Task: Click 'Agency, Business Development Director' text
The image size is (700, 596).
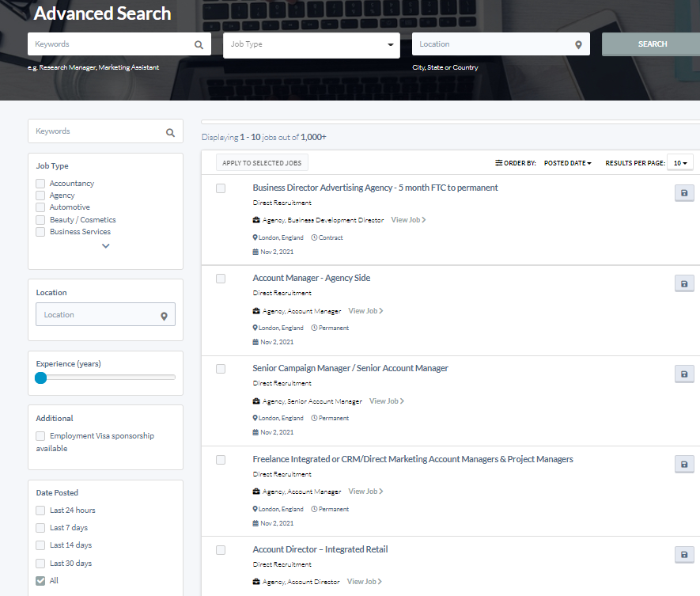Action: tap(323, 220)
